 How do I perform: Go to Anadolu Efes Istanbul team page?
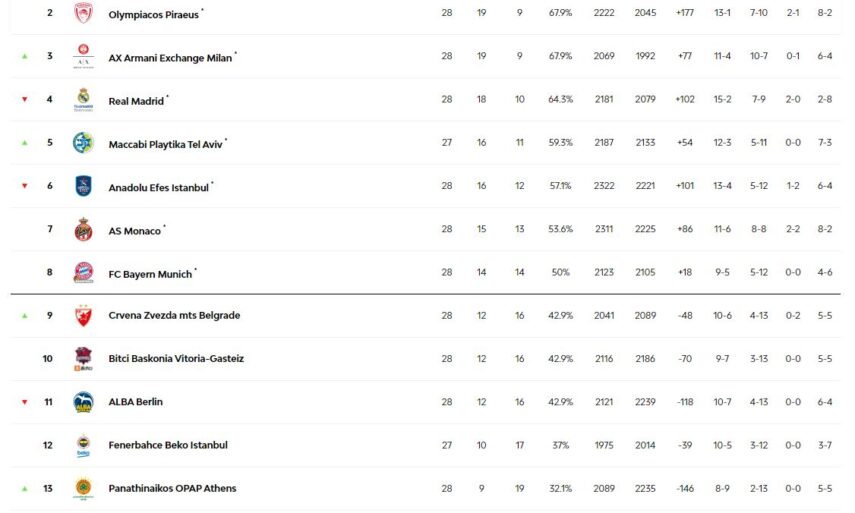point(158,187)
